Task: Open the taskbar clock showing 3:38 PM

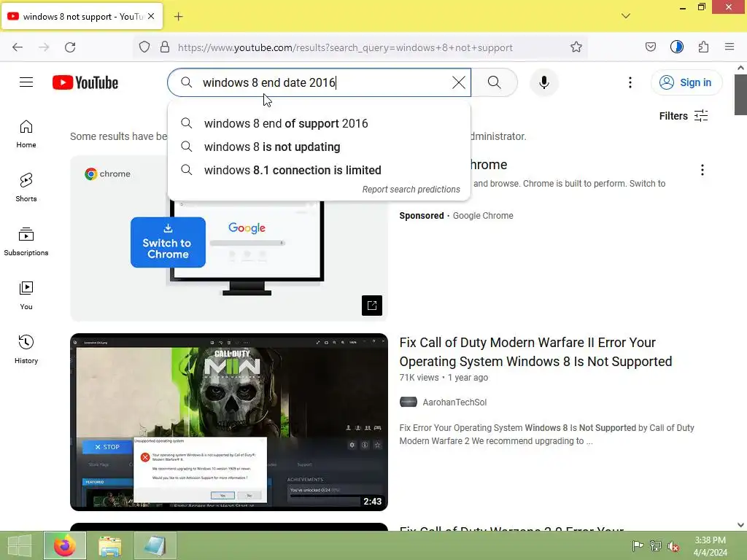Action: (710, 545)
